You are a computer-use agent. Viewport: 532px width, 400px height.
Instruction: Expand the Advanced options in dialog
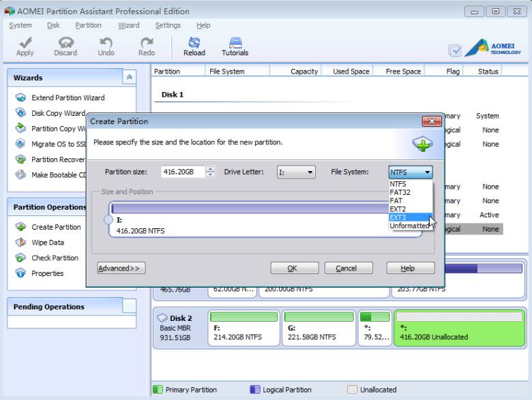pyautogui.click(x=121, y=268)
